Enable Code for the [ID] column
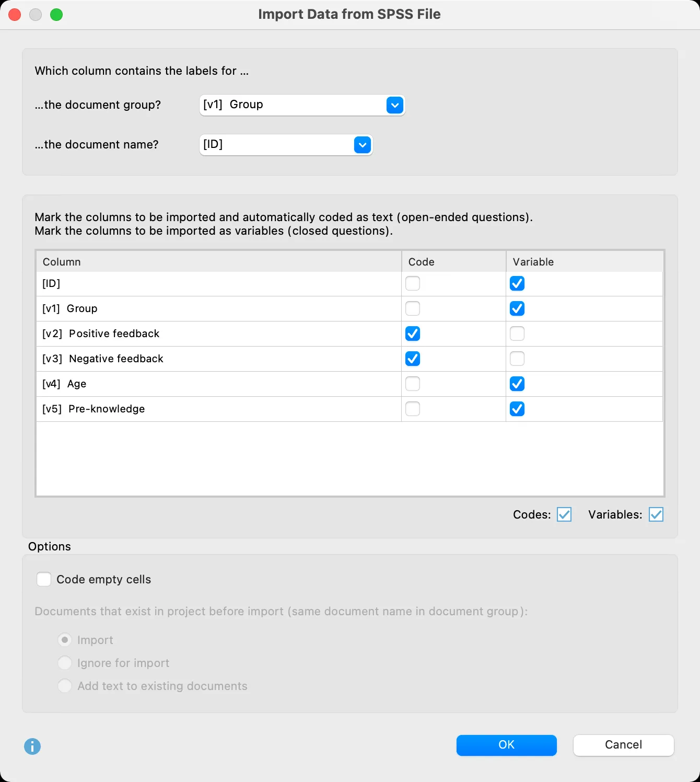Screen dimensions: 700x782 (413, 283)
